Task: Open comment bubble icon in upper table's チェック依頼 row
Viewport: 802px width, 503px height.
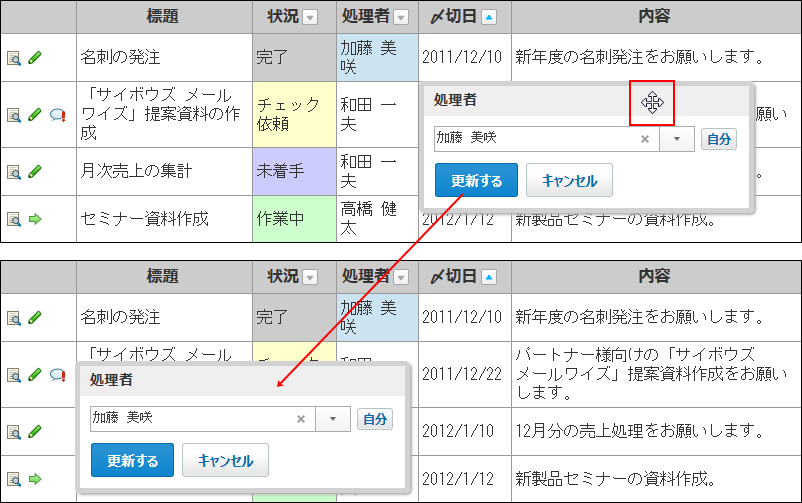Action: 57,115
